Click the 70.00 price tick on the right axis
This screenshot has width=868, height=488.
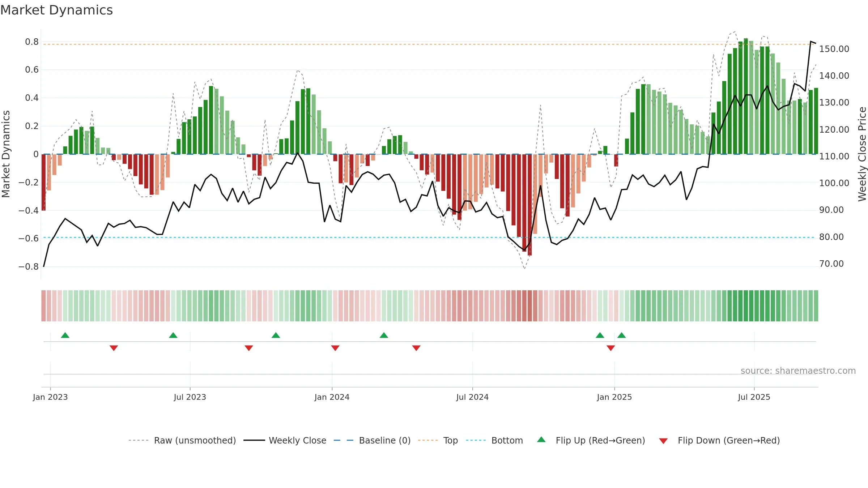pyautogui.click(x=831, y=264)
